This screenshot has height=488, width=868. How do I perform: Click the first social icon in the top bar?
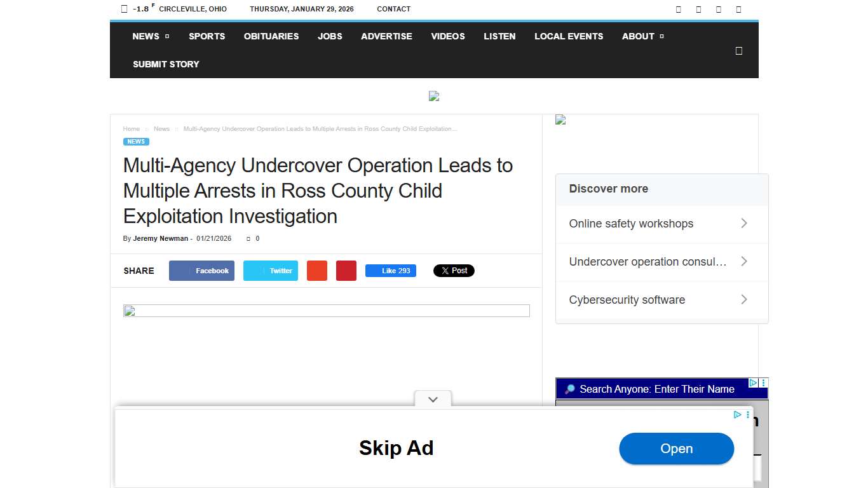677,9
